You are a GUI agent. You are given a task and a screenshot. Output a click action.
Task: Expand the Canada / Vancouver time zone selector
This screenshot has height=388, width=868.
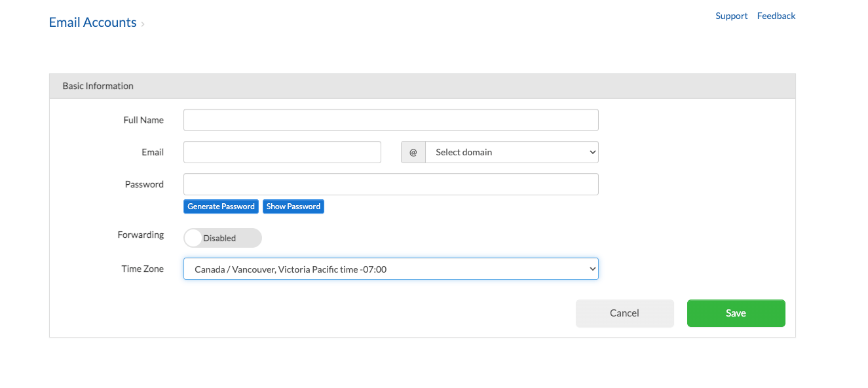tap(390, 269)
